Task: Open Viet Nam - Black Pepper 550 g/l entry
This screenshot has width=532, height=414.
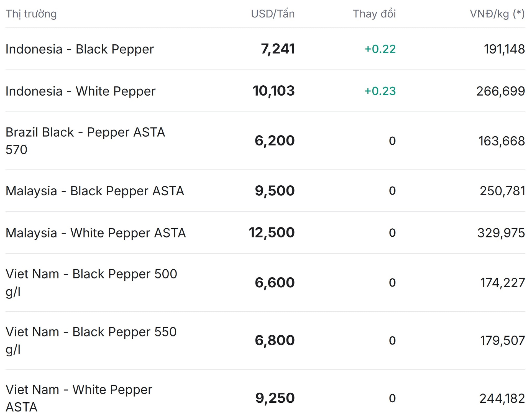Action: pyautogui.click(x=91, y=340)
